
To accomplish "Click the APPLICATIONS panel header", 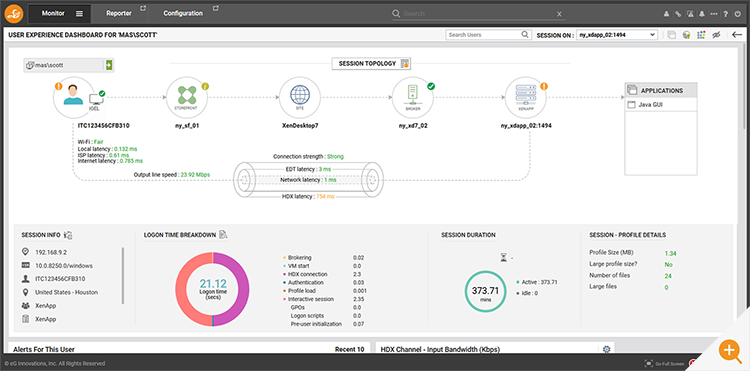I will (x=661, y=90).
